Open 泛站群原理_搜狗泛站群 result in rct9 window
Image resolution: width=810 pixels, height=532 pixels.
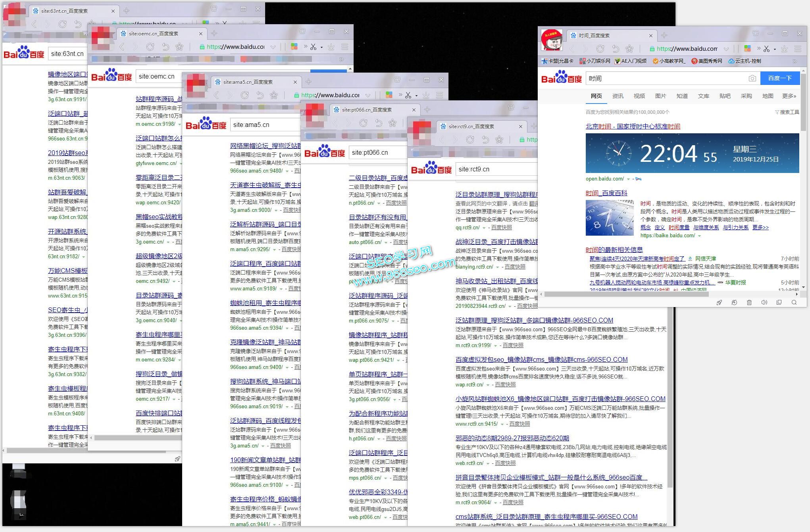pyautogui.click(x=534, y=320)
